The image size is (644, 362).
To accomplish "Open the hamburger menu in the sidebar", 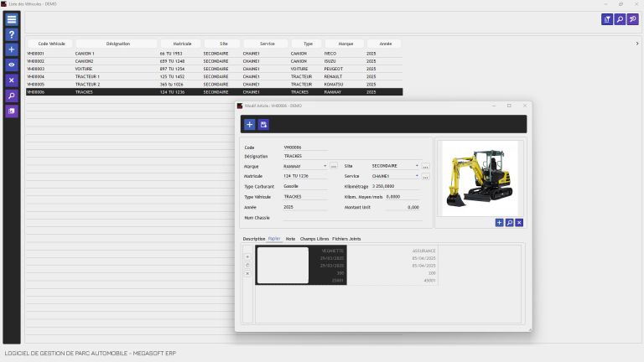I will pos(12,19).
